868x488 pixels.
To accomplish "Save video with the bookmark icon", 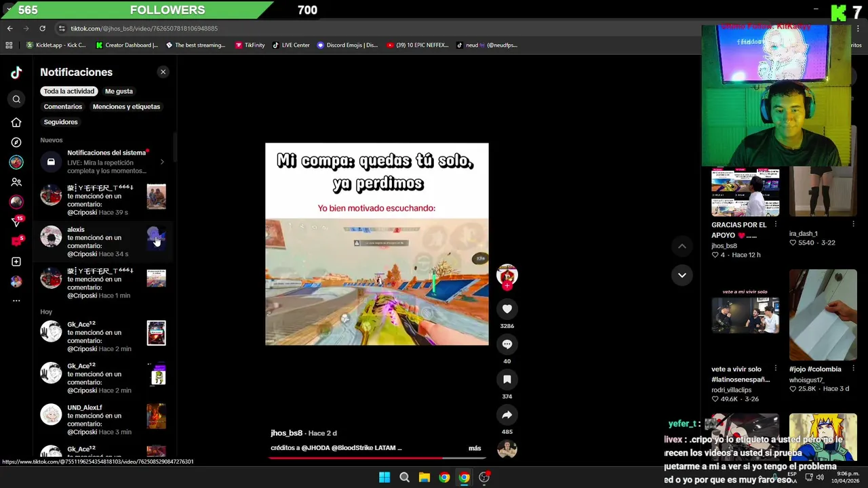I will pos(507,380).
